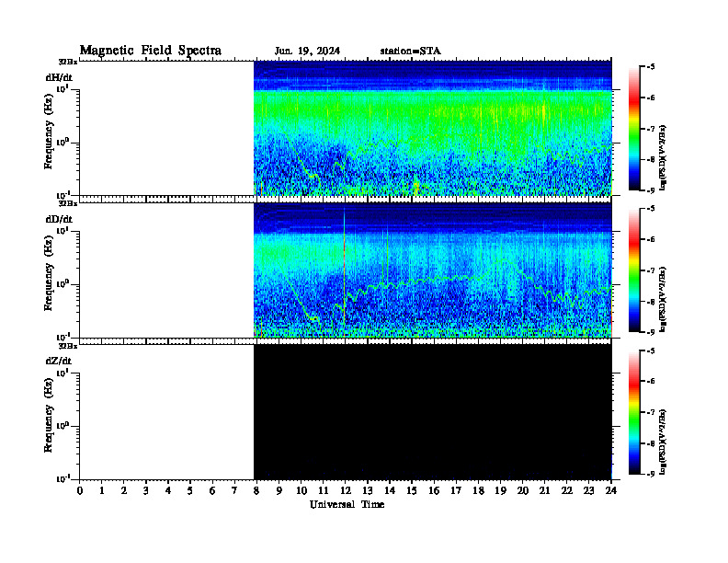Click the hour 24 tick label
728x563 pixels.
611,491
